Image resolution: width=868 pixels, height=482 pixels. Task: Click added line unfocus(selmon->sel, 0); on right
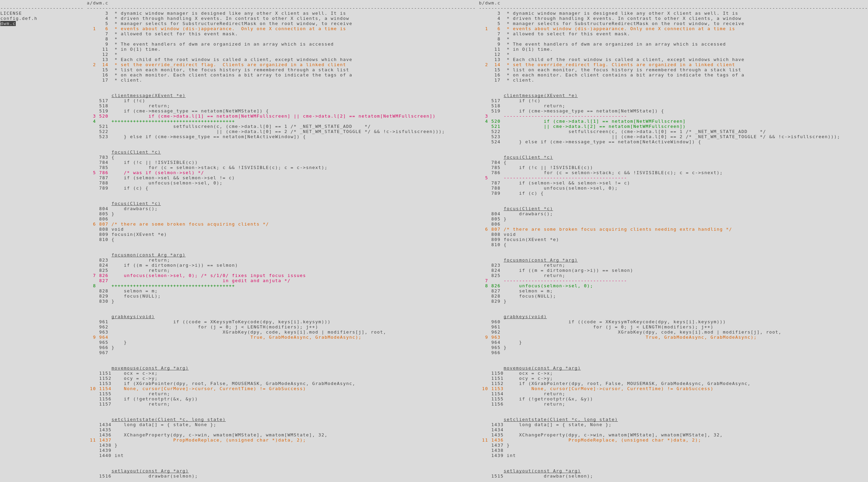(555, 286)
